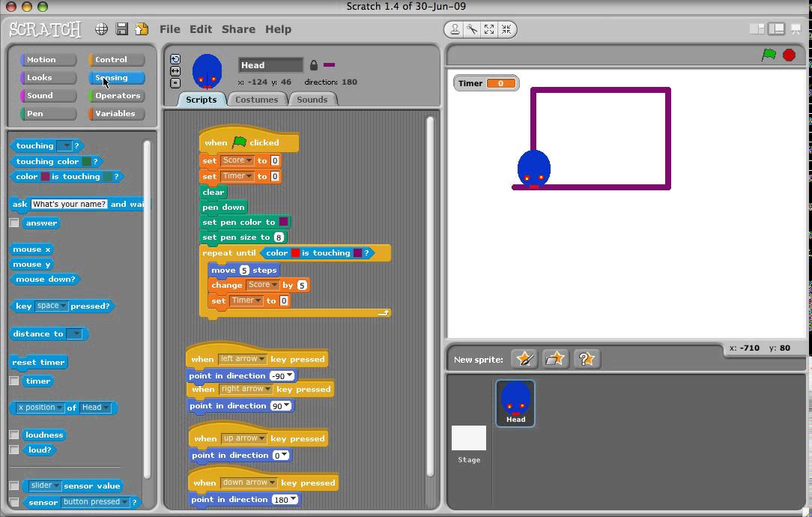Select the delete scissors tool
This screenshot has width=812, height=517.
click(472, 29)
